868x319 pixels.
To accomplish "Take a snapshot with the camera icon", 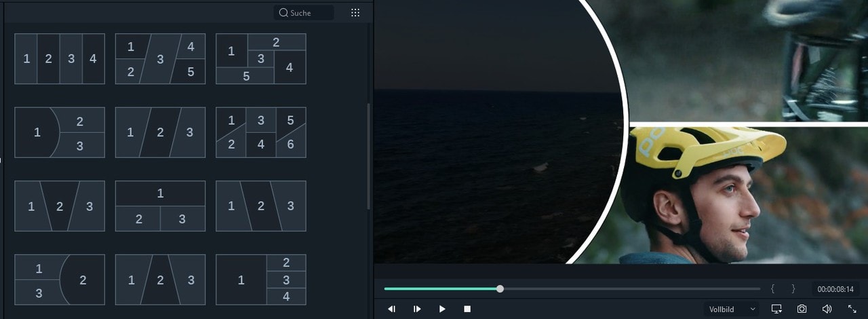I will click(802, 309).
